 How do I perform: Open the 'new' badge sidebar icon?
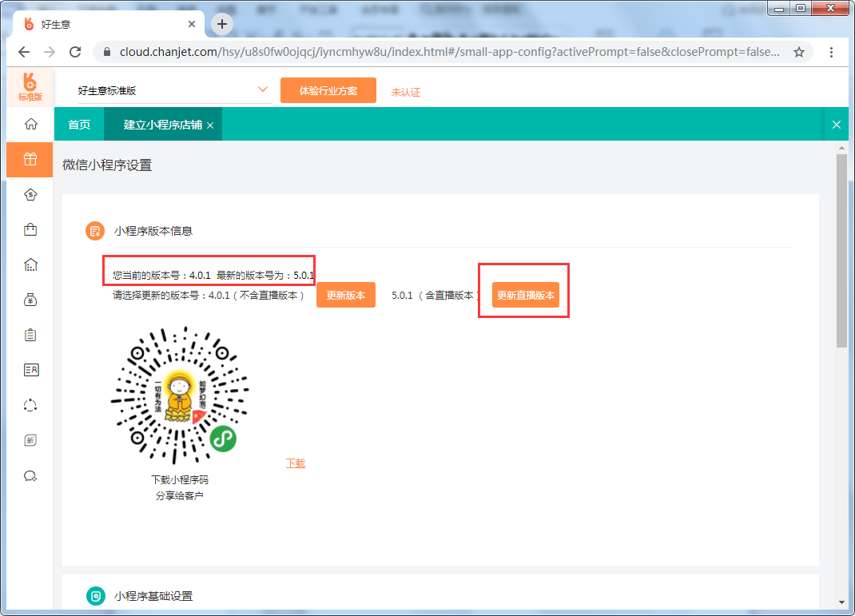coord(30,440)
